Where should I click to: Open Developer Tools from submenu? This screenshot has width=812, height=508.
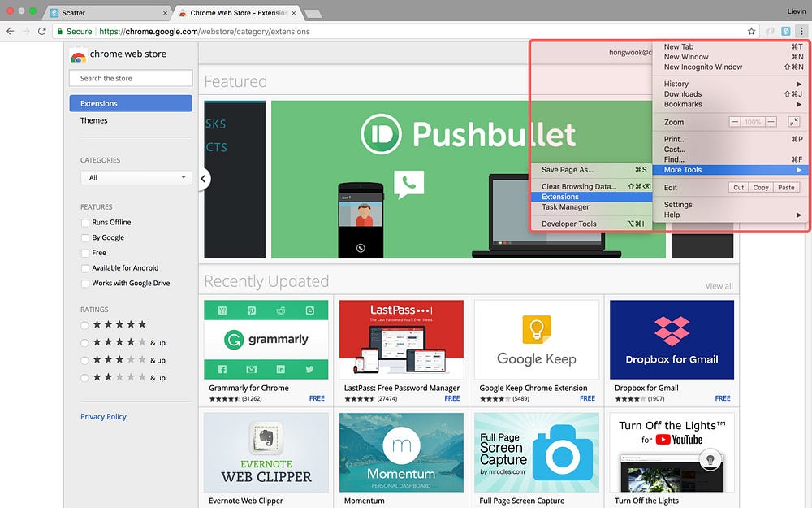click(591, 224)
